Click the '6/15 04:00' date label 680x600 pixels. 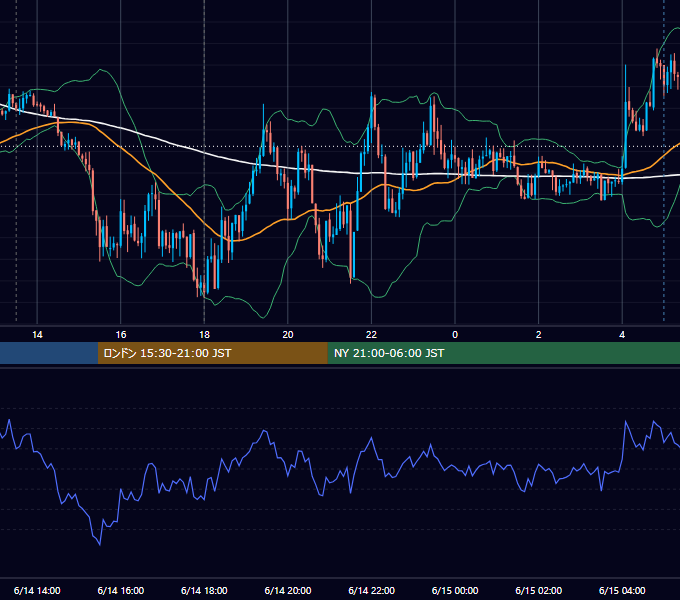pos(622,590)
